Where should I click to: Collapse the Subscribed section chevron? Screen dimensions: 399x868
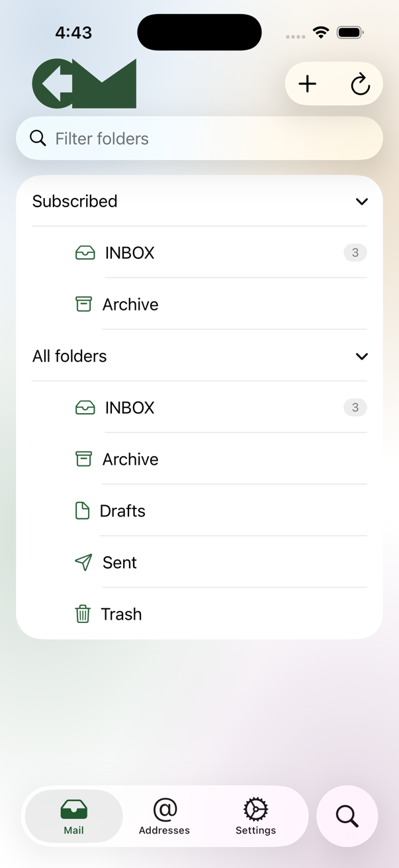[361, 201]
